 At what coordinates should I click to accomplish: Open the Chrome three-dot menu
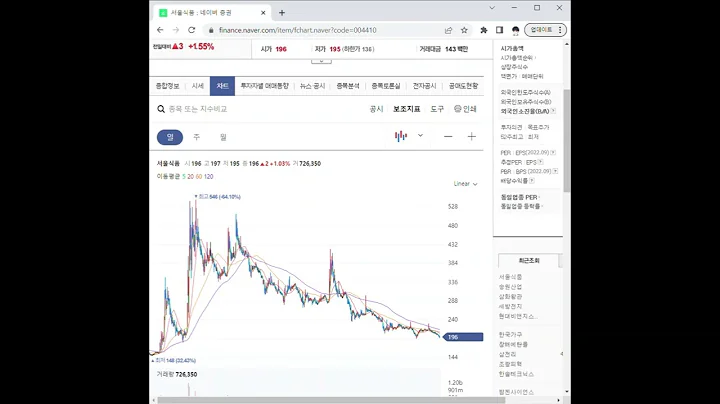pyautogui.click(x=560, y=30)
